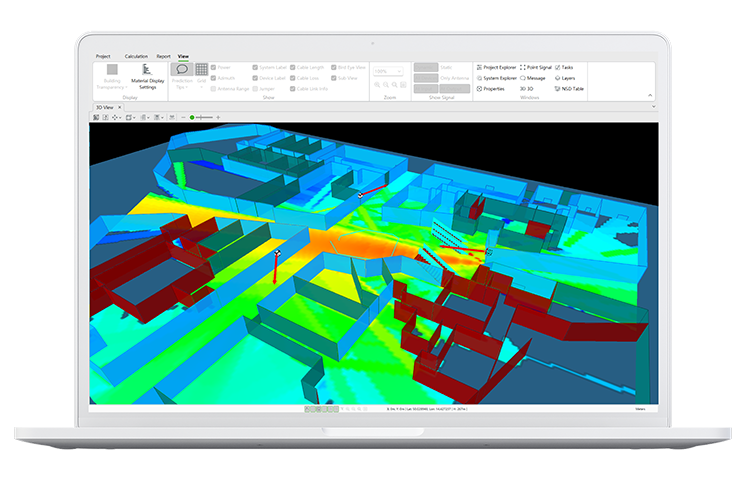The image size is (744, 481).
Task: Open the Project menu tab
Action: 103,56
